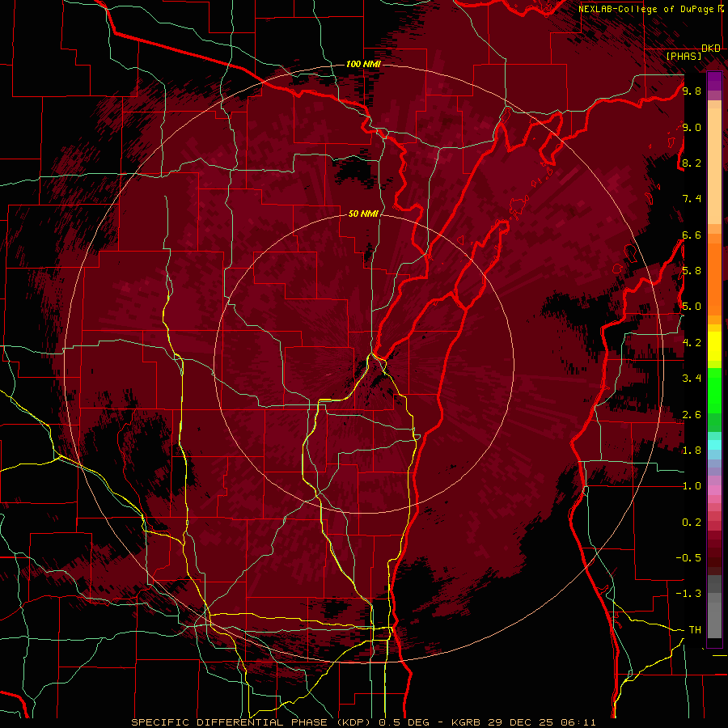
Task: Click the yellow band of color bar
Action: (x=714, y=346)
